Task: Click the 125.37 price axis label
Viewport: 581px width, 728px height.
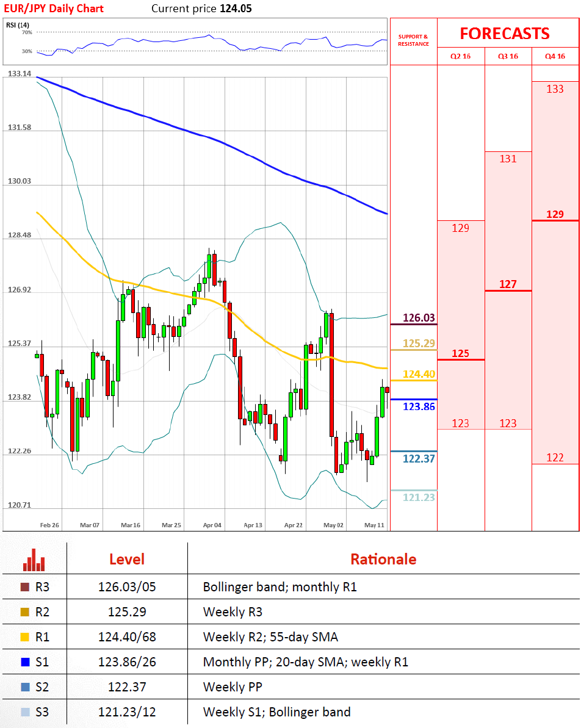Action: [20, 344]
